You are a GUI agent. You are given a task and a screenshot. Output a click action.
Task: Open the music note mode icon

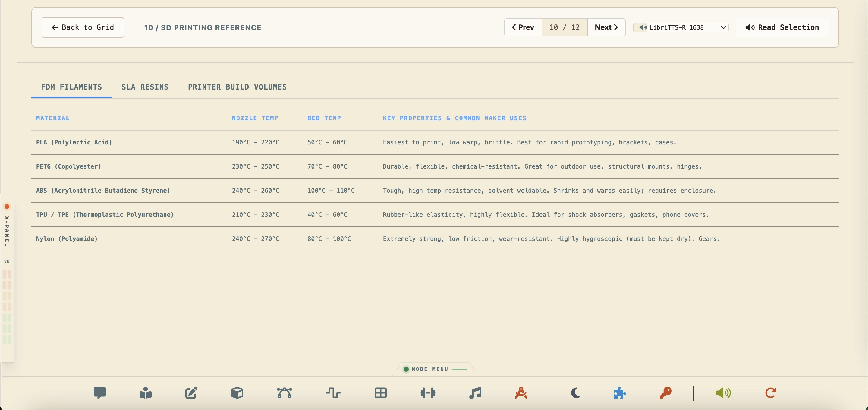(x=476, y=393)
